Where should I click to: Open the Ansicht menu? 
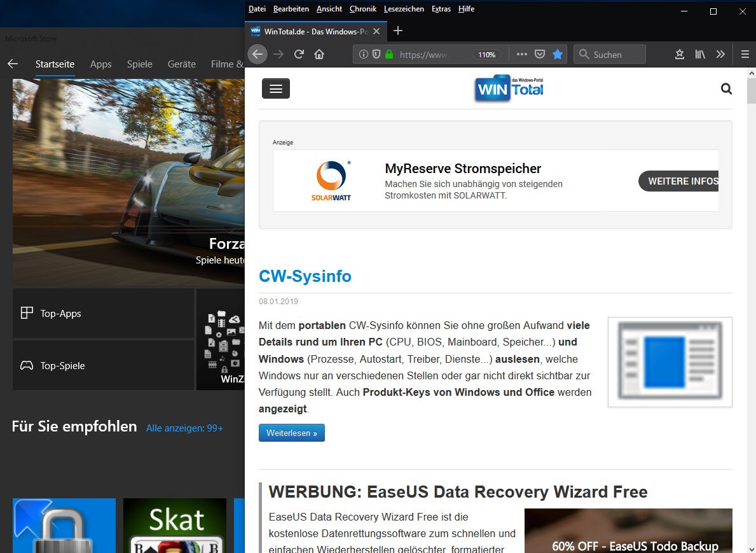pyautogui.click(x=329, y=9)
